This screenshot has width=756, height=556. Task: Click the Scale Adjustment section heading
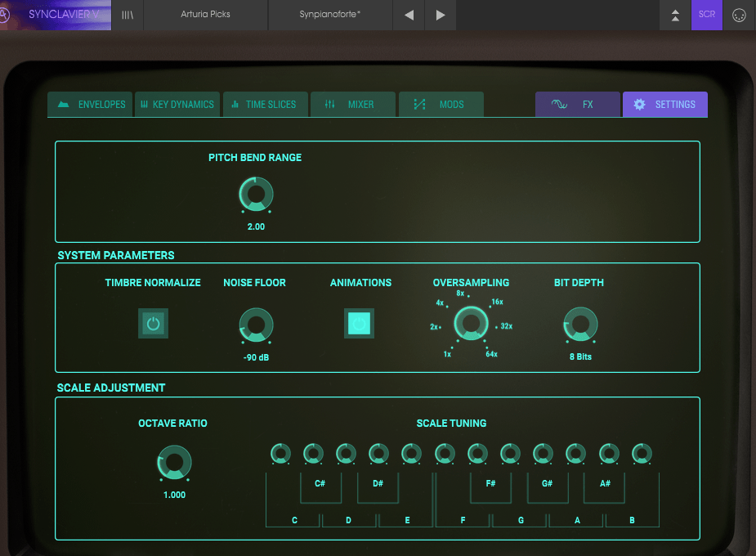[x=111, y=388]
